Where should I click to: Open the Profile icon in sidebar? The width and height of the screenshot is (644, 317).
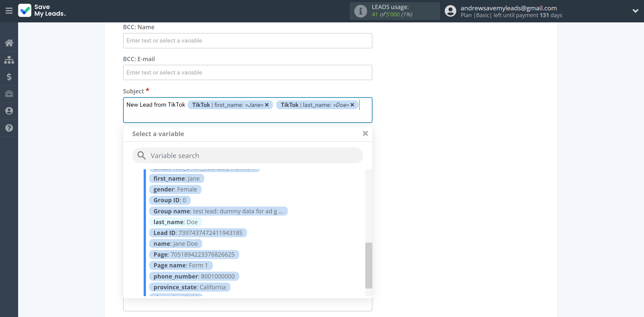[9, 111]
